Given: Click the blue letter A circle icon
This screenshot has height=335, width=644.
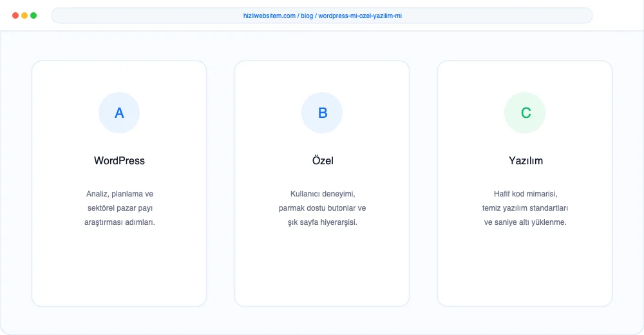Looking at the screenshot, I should pyautogui.click(x=119, y=113).
